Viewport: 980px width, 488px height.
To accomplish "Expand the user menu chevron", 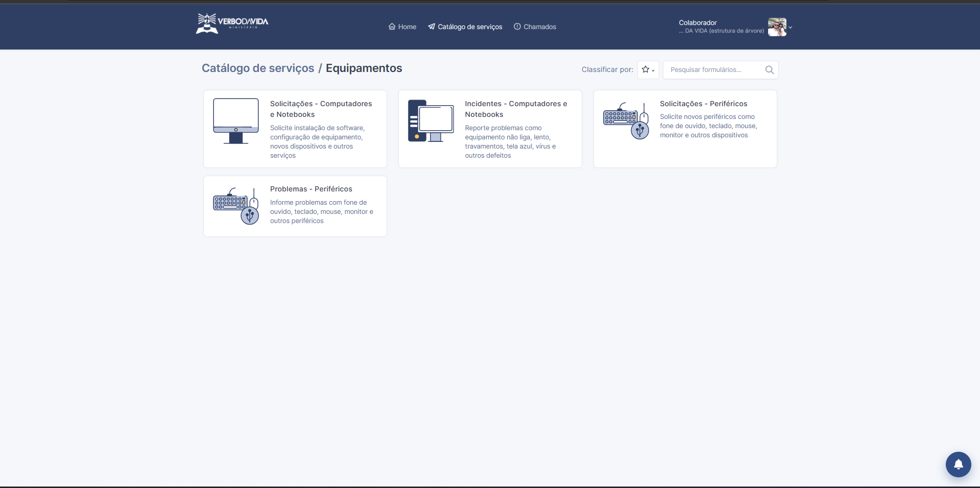I will pyautogui.click(x=790, y=28).
